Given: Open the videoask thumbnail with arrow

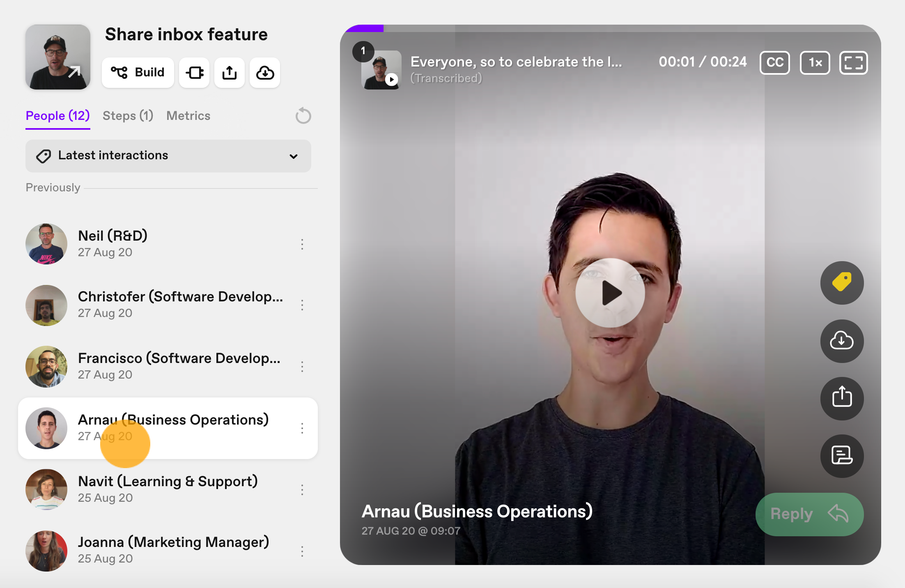Looking at the screenshot, I should 58,57.
